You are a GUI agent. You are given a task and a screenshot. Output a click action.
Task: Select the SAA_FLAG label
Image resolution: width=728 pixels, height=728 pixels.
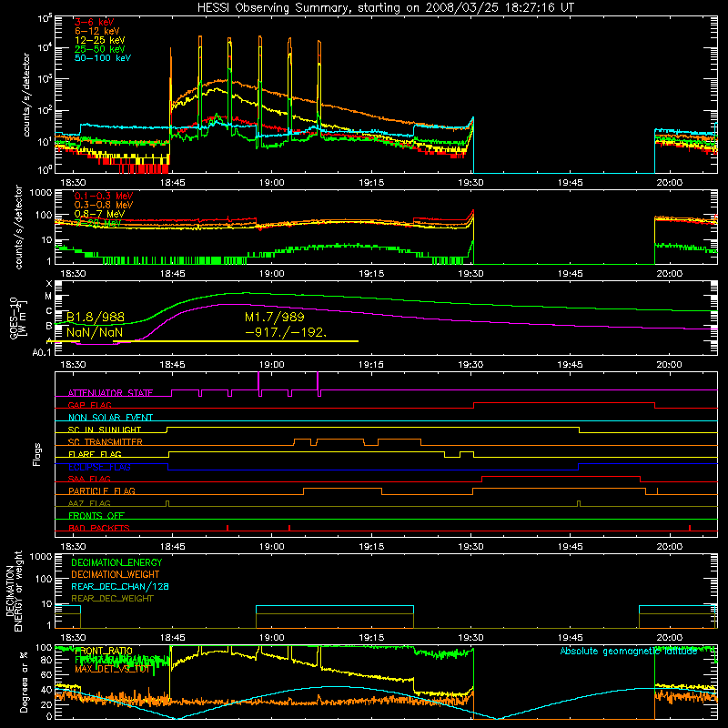click(89, 480)
